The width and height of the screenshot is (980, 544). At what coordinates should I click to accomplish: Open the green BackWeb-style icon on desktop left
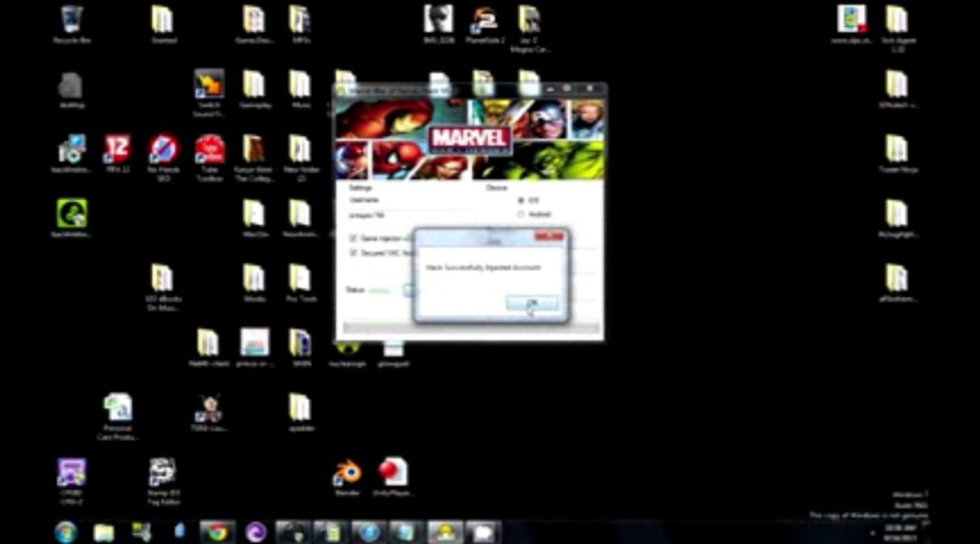click(71, 218)
